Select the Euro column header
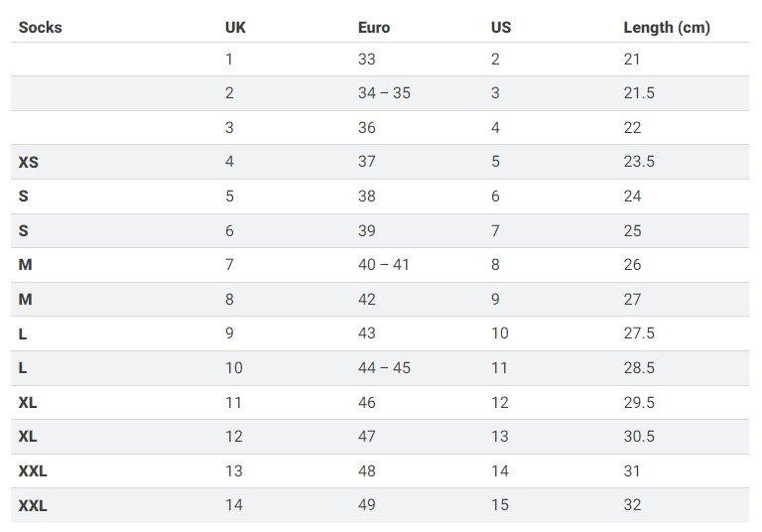 374,28
